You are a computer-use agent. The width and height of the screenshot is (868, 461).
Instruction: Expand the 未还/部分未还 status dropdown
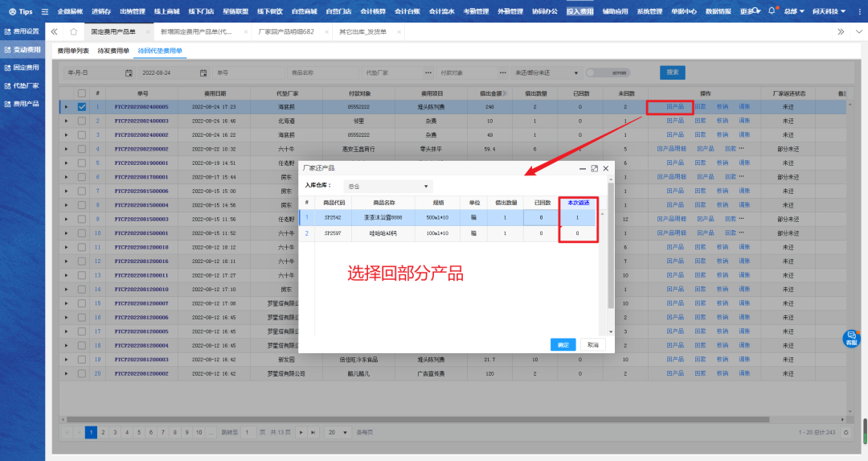pyautogui.click(x=546, y=72)
